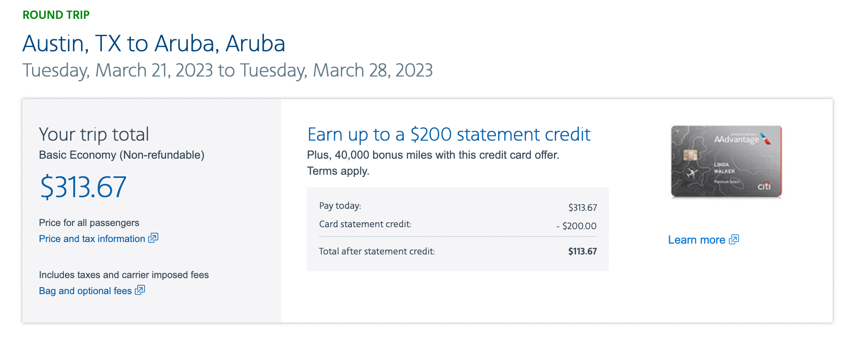868x339 pixels.
Task: Select the $313.67 trip total price
Action: coord(83,187)
